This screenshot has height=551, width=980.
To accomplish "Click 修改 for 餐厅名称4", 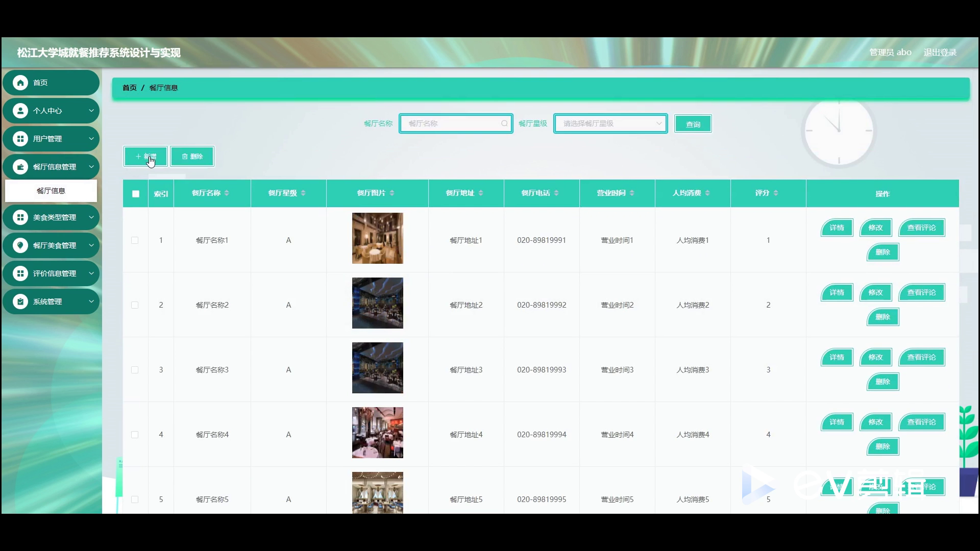I will tap(875, 422).
